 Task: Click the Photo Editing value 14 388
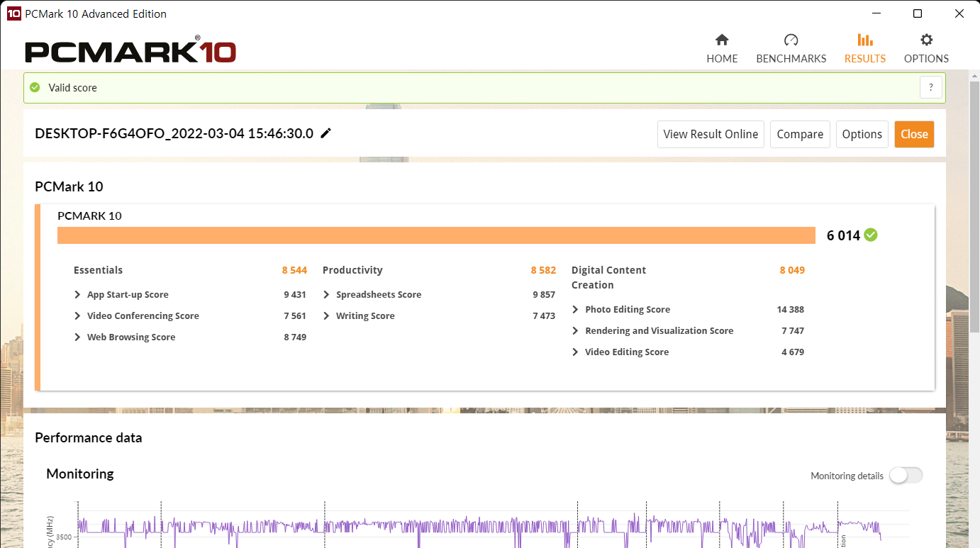[x=790, y=310]
